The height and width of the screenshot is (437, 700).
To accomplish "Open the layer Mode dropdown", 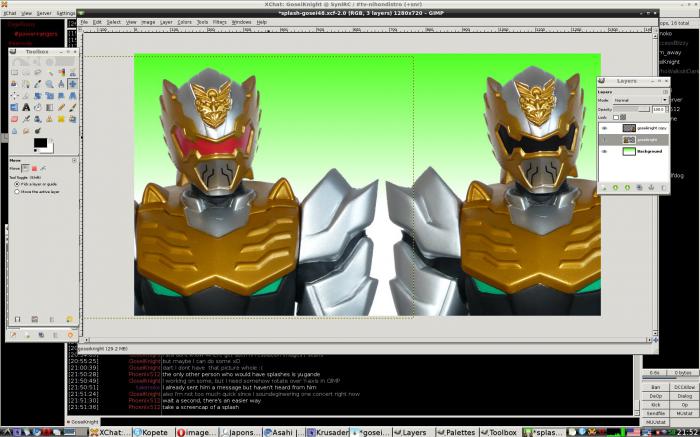I will click(641, 100).
